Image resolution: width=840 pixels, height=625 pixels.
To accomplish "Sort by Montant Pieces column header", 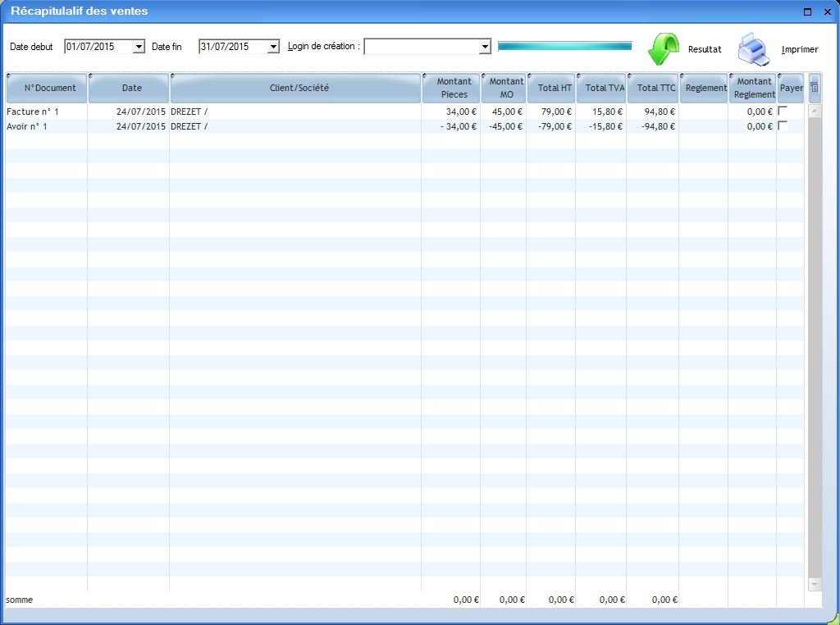I will pos(451,88).
